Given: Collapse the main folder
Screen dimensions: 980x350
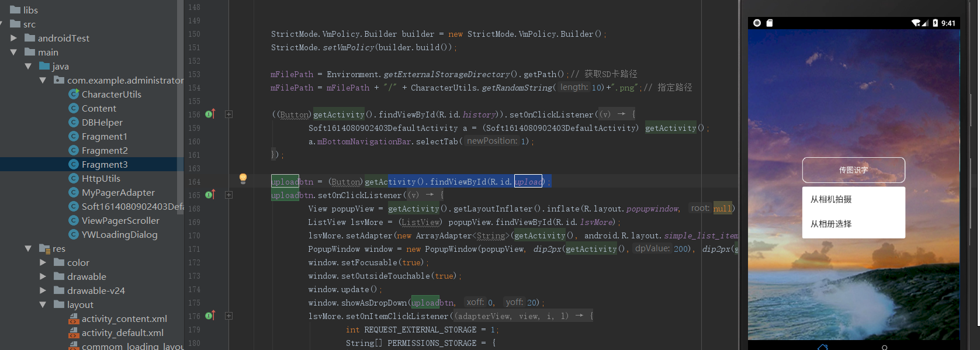Looking at the screenshot, I should tap(13, 52).
